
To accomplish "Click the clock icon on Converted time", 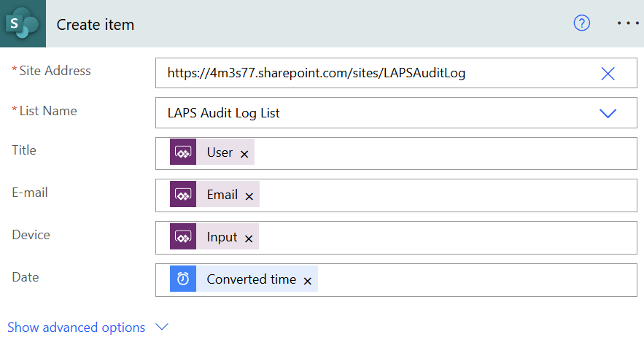I will coord(183,279).
